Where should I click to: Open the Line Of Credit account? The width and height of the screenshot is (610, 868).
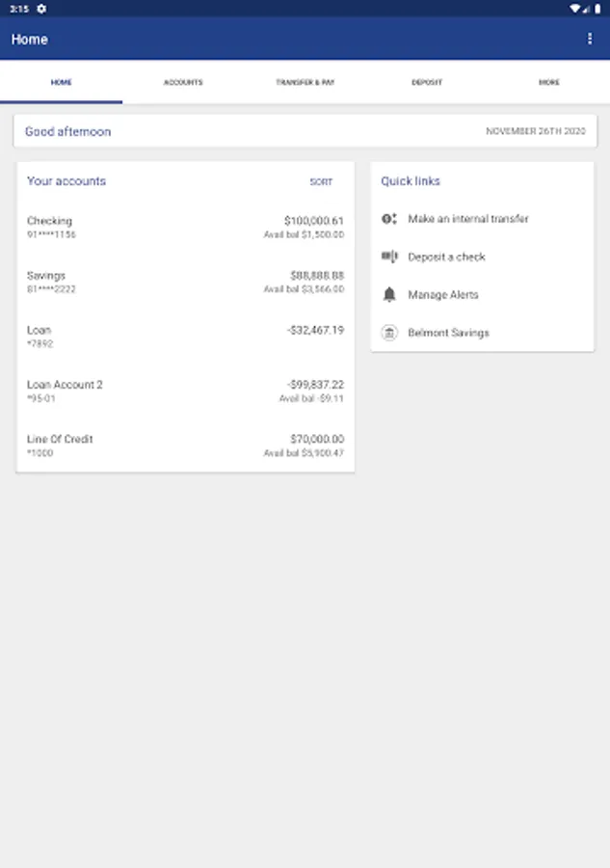point(185,445)
